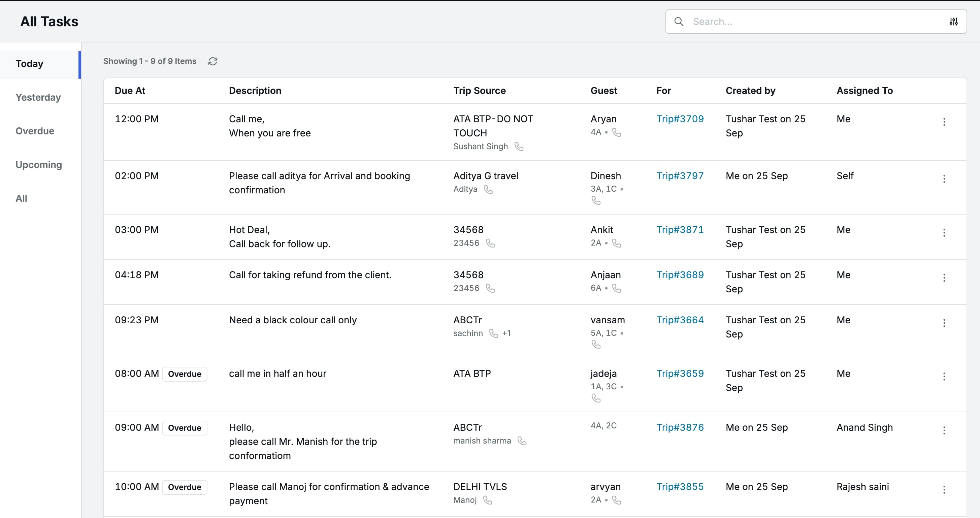
Task: Call guest jadeja via phone icon
Action: [x=596, y=398]
